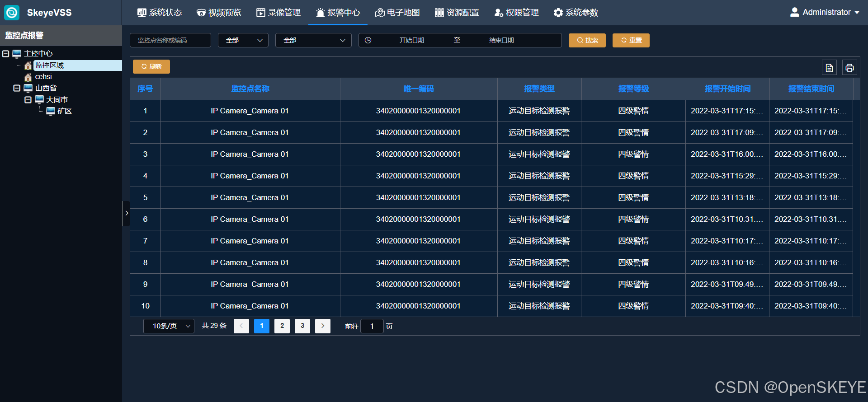This screenshot has width=868, height=402.
Task: Click the 报警结束时间 column header
Action: tap(811, 89)
